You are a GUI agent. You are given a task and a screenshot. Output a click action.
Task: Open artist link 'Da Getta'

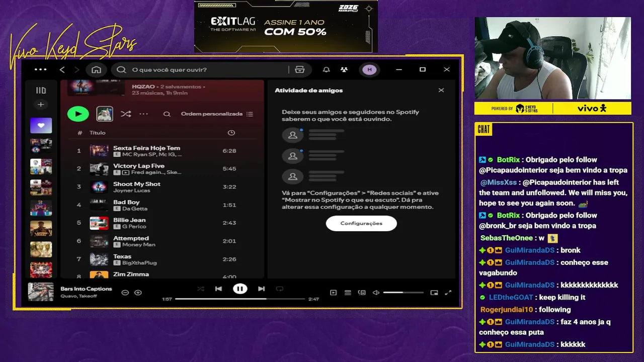click(135, 209)
